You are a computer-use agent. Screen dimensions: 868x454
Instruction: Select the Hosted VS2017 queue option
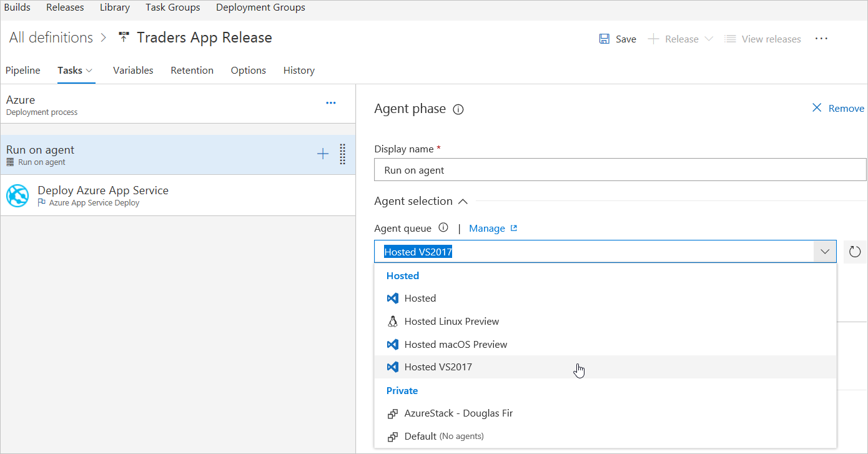point(605,367)
